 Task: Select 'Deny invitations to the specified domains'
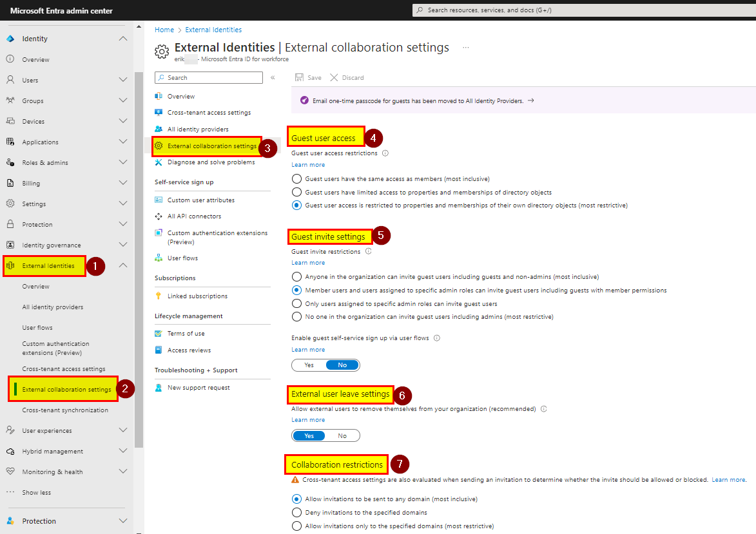coord(296,513)
